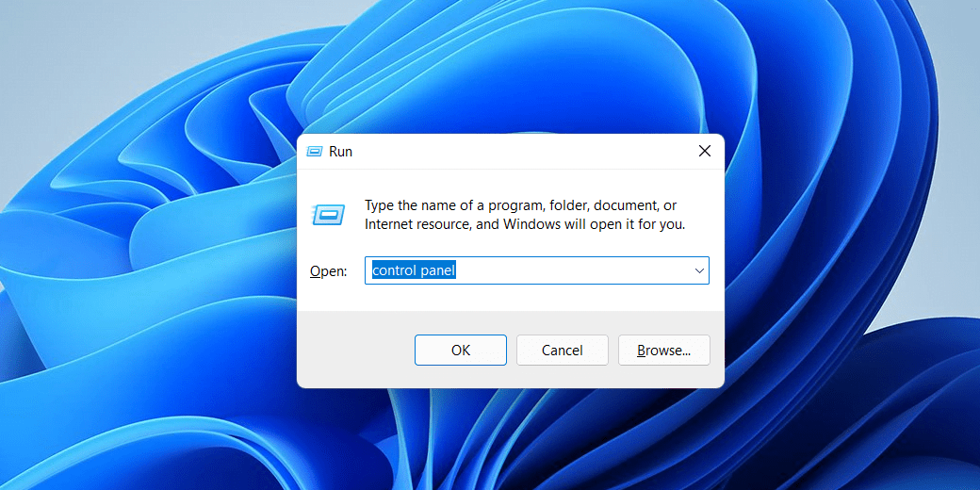
Task: Cancel the Run dialog
Action: [x=562, y=350]
